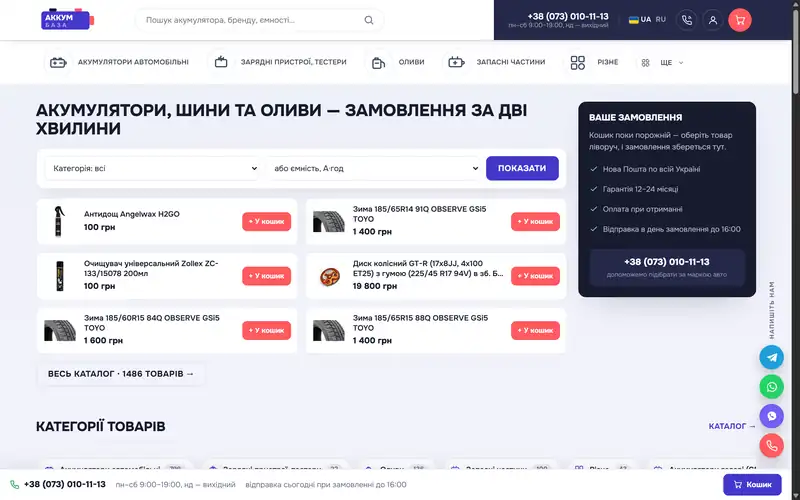Open Angelwax H2GO product thumbnail
The height and width of the screenshot is (500, 800).
(x=59, y=221)
